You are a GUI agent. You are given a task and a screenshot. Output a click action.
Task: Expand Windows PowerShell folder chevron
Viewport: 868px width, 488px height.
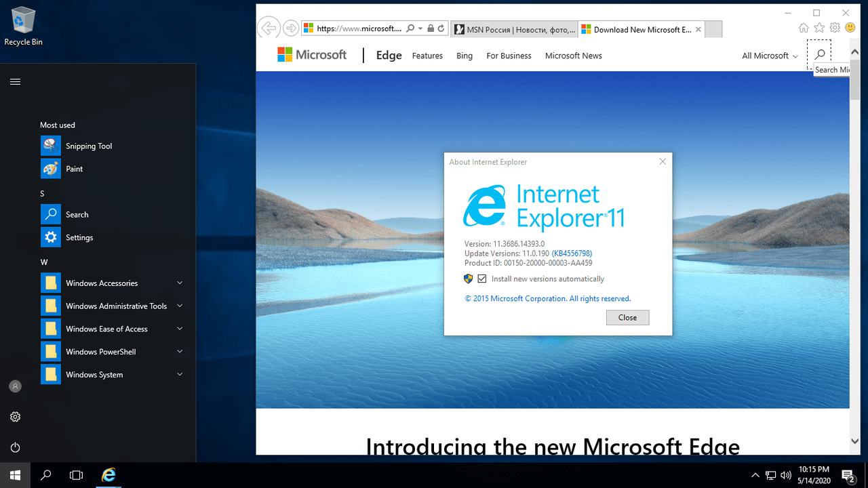click(180, 352)
